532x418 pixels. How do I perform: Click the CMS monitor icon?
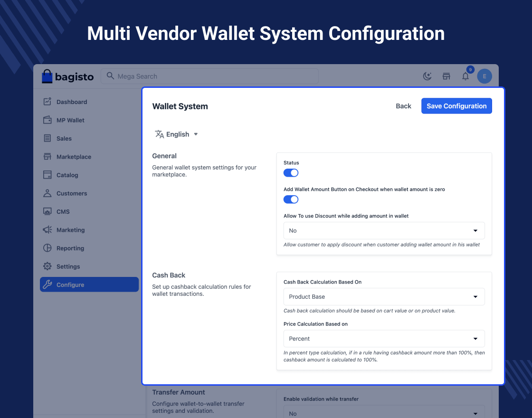coord(47,211)
